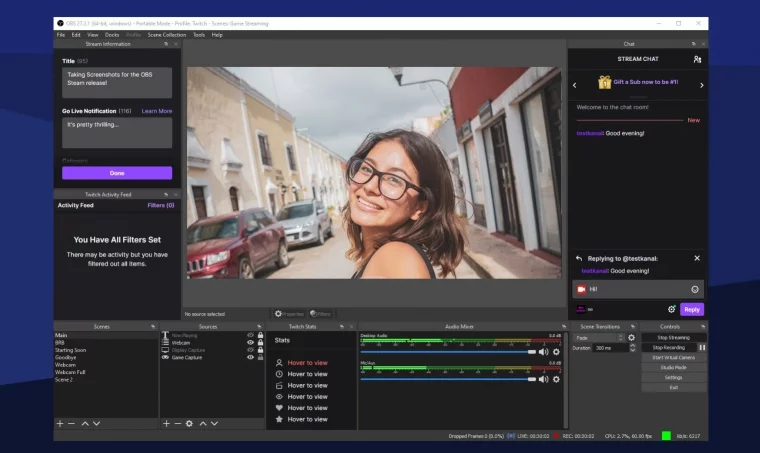Enable Studio Mode

coord(673,367)
